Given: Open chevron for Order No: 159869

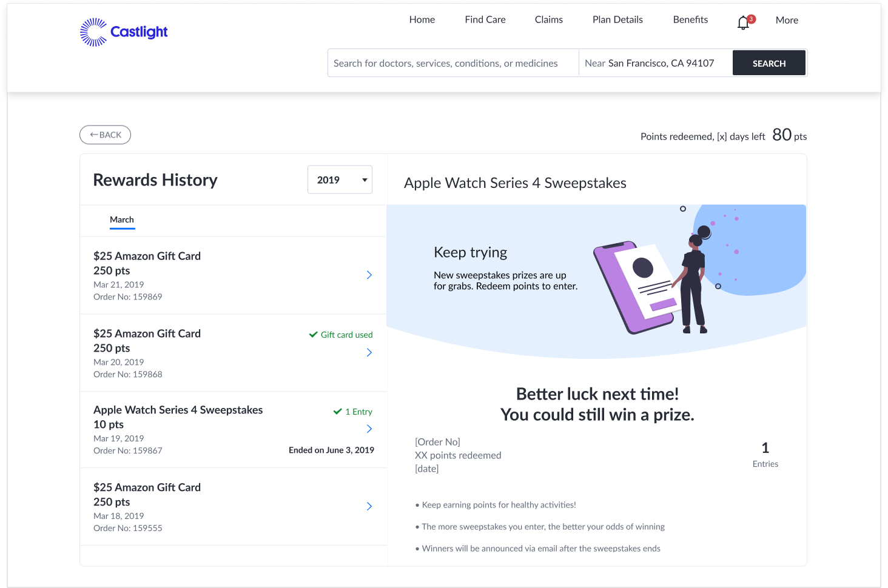Looking at the screenshot, I should pos(369,275).
